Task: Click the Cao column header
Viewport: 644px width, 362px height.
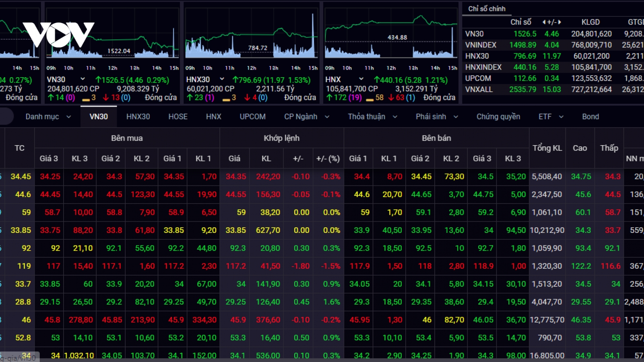Action: (x=580, y=148)
